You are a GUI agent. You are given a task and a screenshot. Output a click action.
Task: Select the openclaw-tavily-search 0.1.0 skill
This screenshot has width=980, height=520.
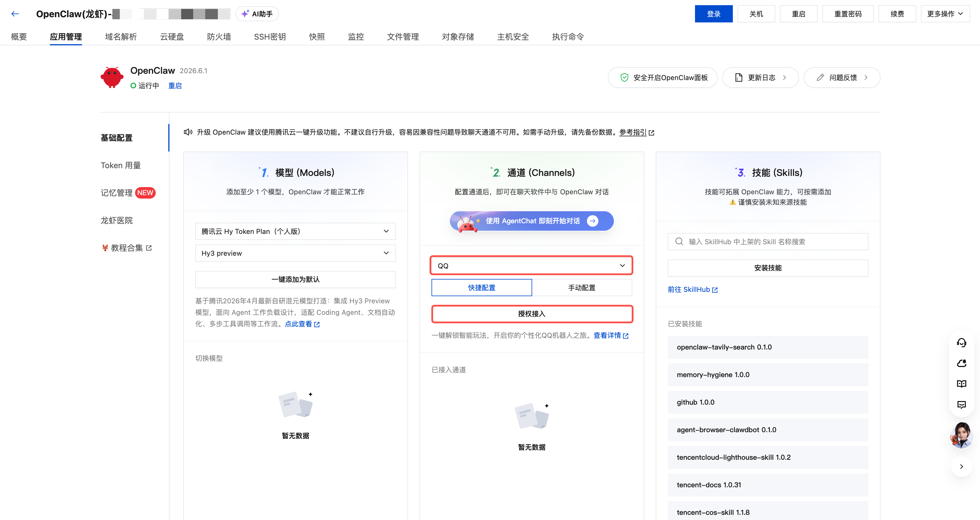[x=768, y=347]
